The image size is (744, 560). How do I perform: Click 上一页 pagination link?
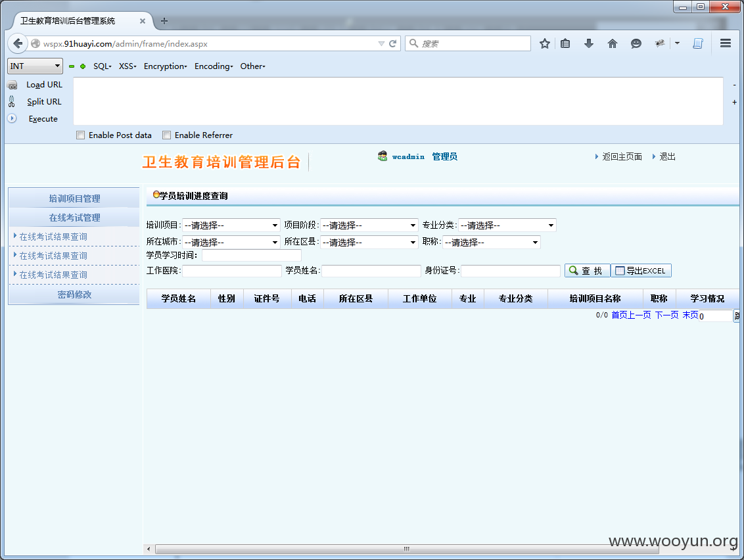coord(639,315)
